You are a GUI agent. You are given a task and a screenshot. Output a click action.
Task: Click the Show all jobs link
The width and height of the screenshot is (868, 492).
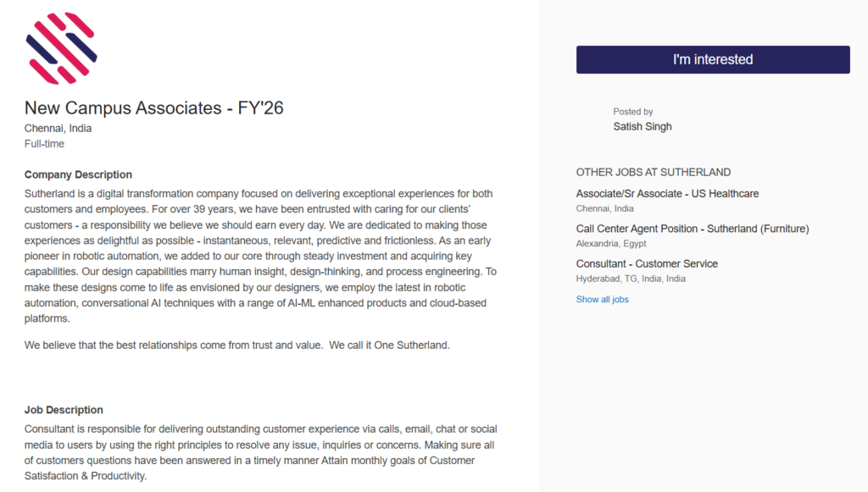pos(602,300)
